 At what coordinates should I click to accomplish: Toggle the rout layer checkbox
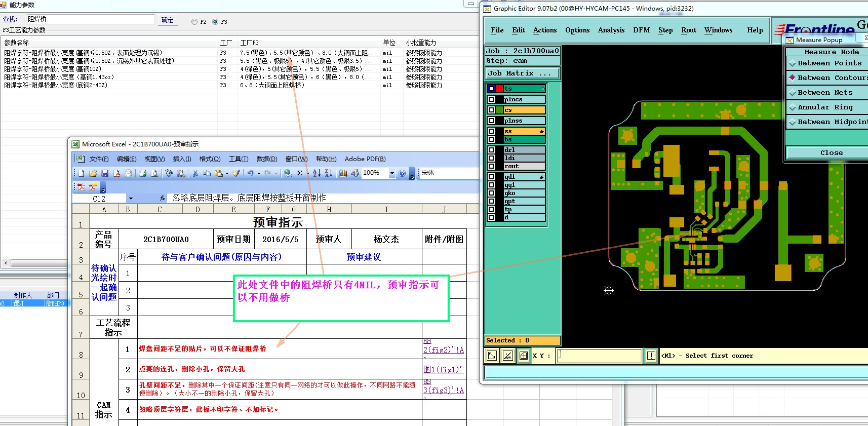pyautogui.click(x=491, y=166)
